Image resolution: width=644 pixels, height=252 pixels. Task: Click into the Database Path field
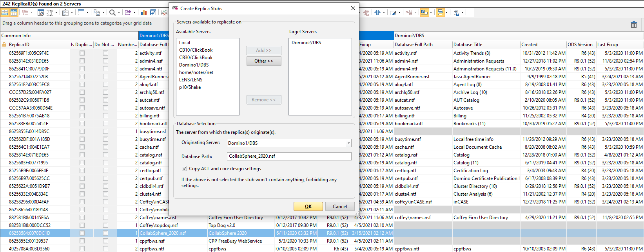coord(289,156)
